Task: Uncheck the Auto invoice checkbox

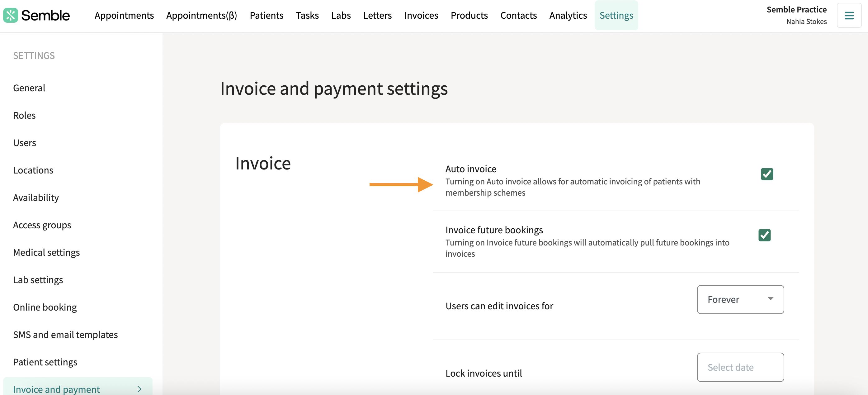Action: pyautogui.click(x=767, y=174)
